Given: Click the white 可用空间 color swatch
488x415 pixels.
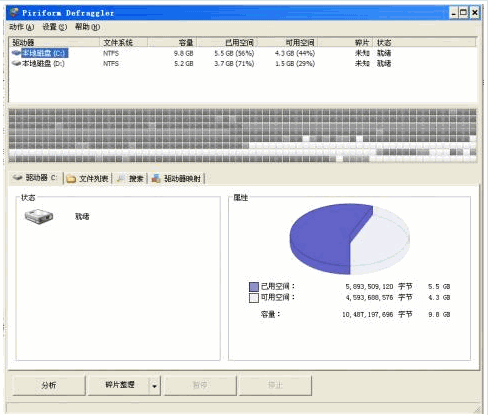Looking at the screenshot, I should point(254,298).
